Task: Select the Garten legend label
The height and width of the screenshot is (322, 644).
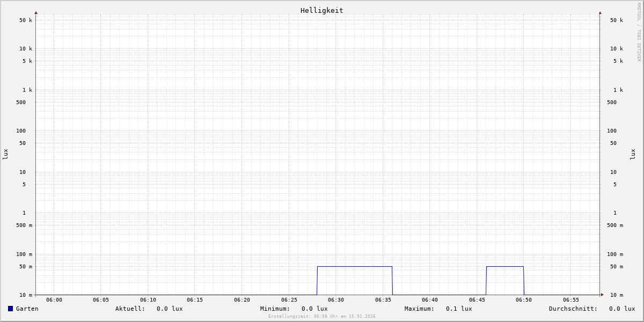Action: (x=27, y=309)
